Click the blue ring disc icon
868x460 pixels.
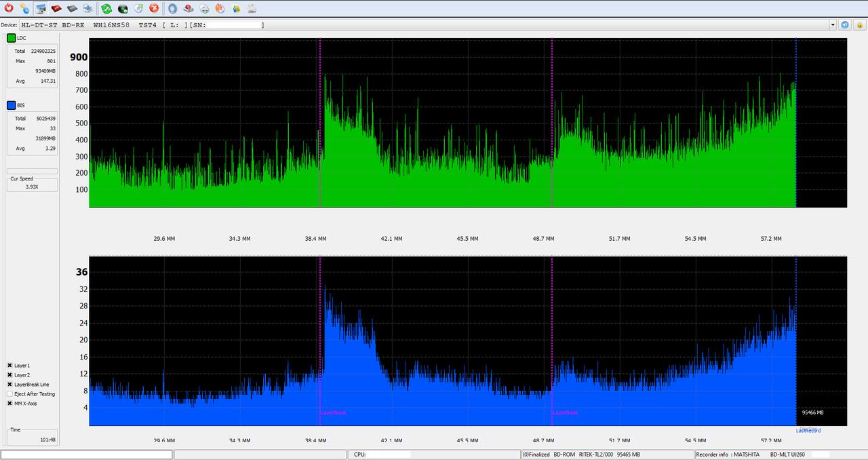click(172, 8)
